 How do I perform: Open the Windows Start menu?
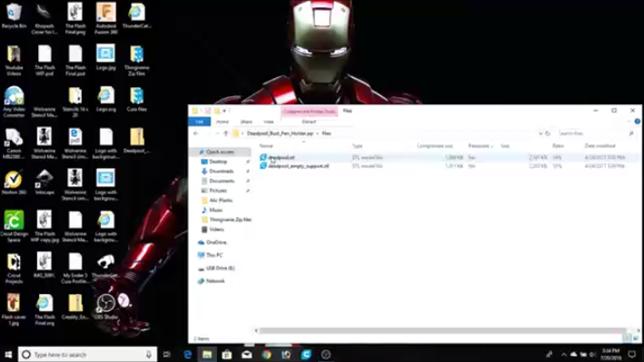pyautogui.click(x=8, y=354)
